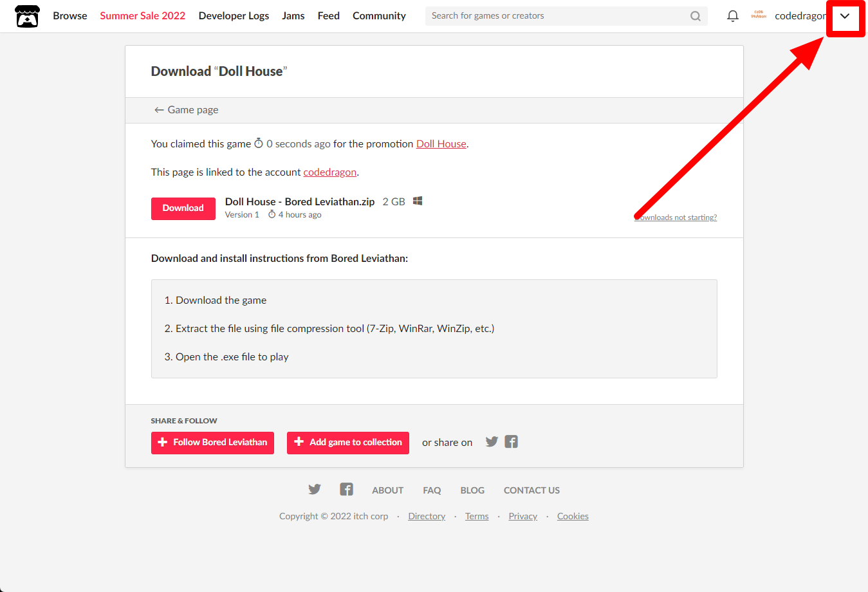Click the search magnifier icon

tap(696, 16)
